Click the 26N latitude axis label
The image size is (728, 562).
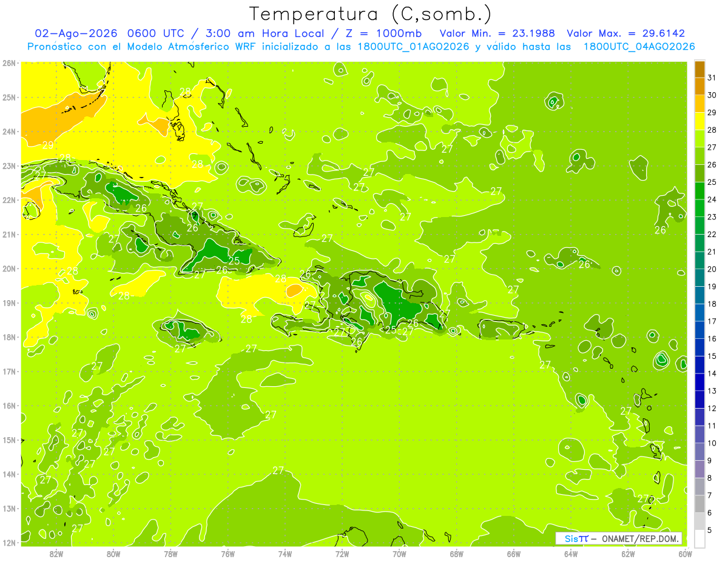pyautogui.click(x=9, y=63)
